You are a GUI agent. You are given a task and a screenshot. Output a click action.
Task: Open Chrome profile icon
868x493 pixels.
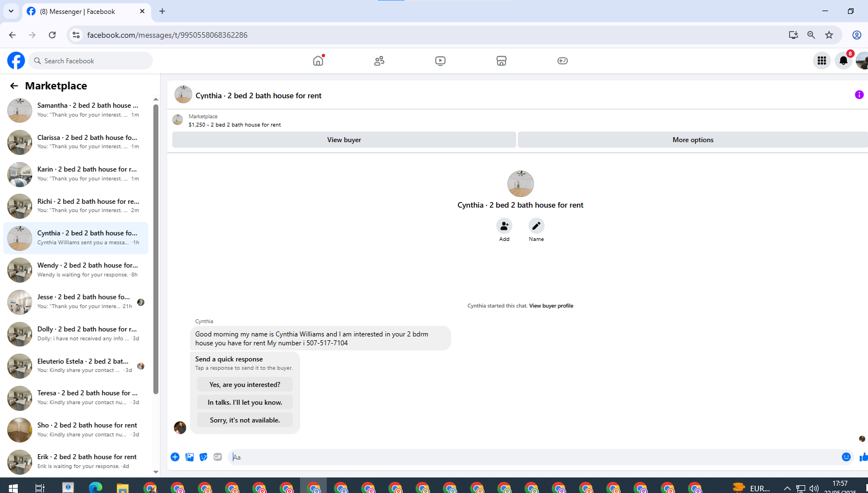point(857,35)
